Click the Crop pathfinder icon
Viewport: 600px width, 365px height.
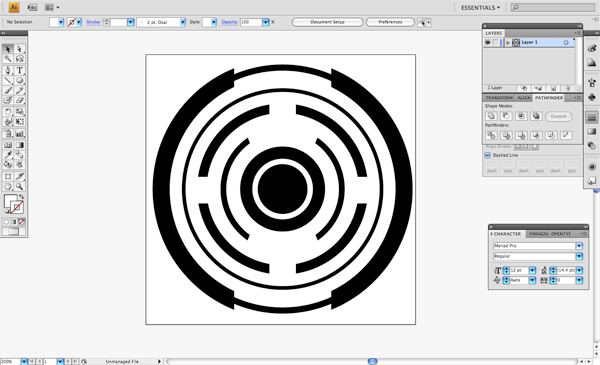pyautogui.click(x=536, y=135)
